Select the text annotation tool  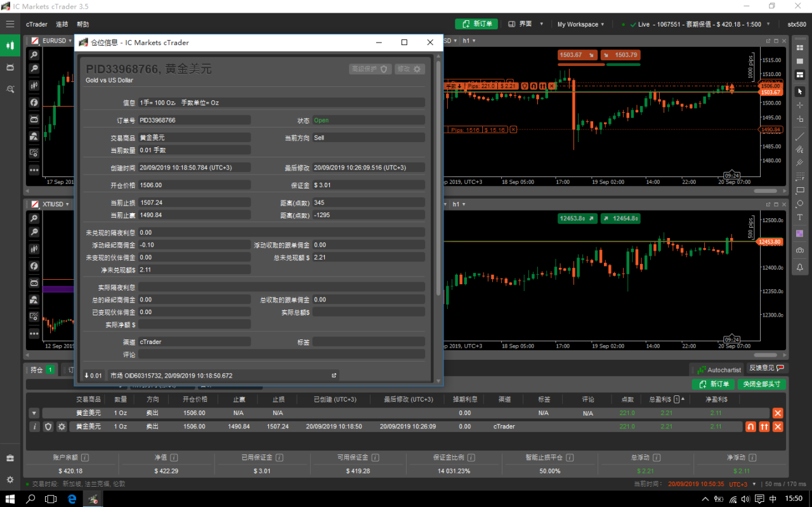[x=800, y=218]
